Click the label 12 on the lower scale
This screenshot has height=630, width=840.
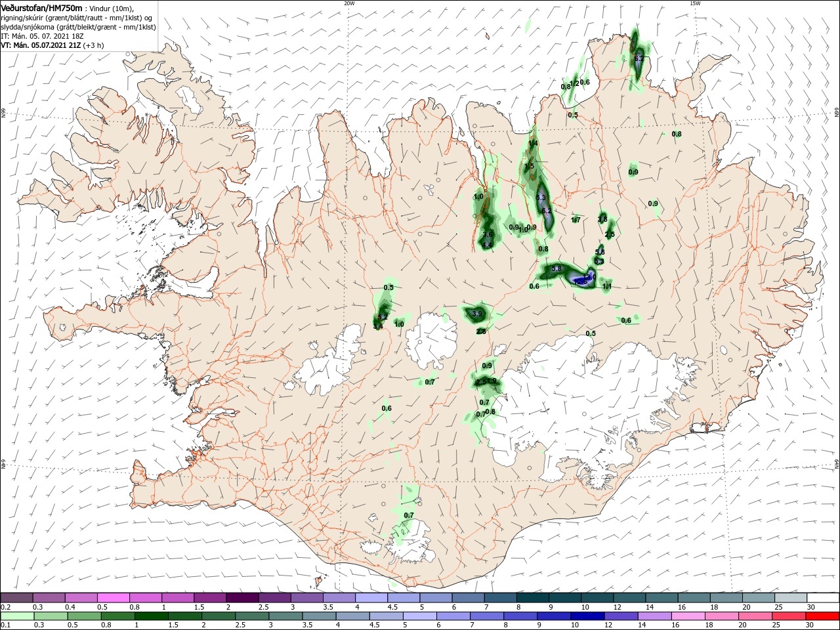click(608, 625)
